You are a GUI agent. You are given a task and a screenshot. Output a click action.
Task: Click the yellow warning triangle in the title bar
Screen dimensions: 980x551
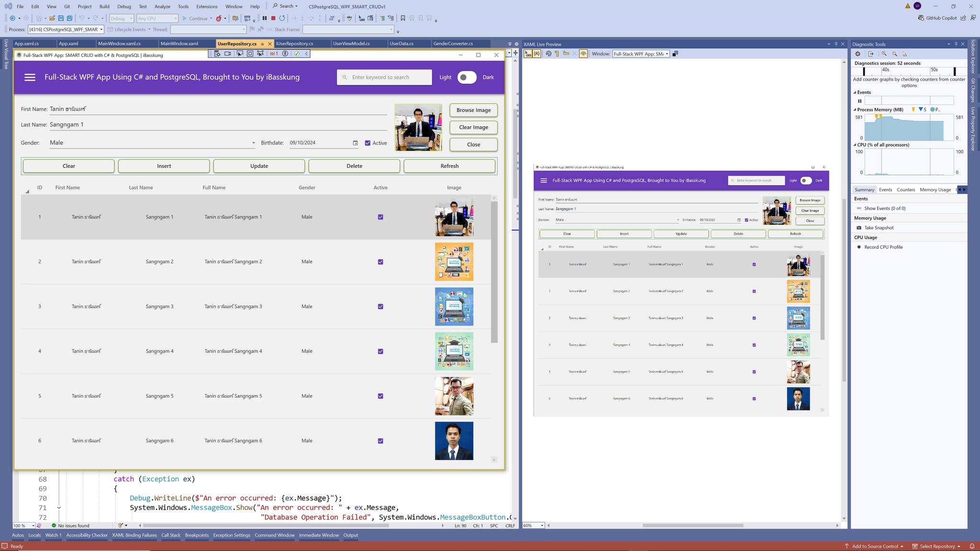click(908, 6)
